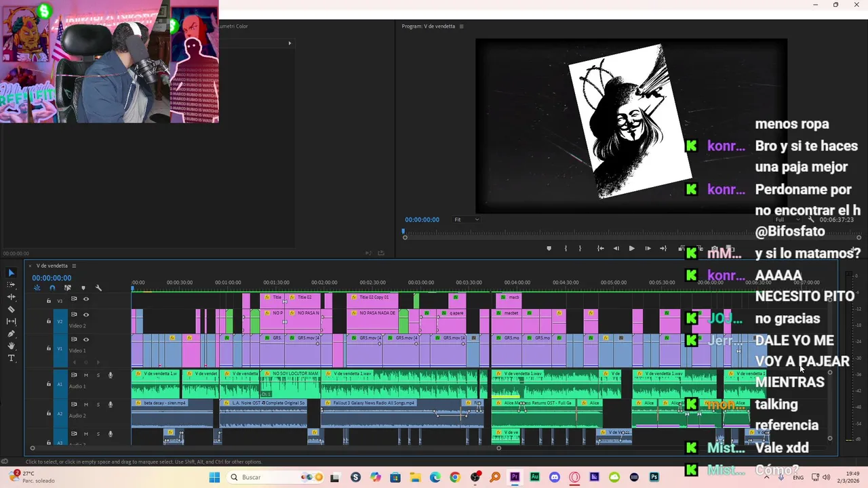Open Adobe Audition from the taskbar

[x=534, y=477]
